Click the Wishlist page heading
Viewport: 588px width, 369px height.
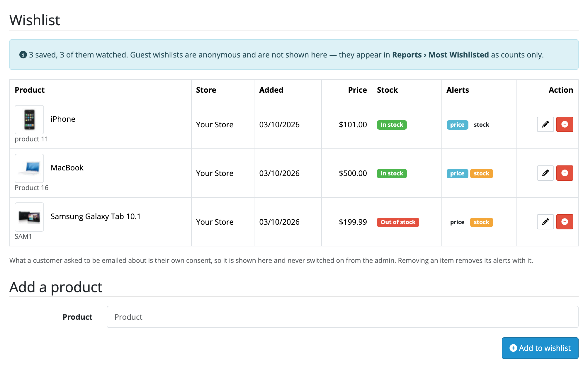pyautogui.click(x=35, y=20)
